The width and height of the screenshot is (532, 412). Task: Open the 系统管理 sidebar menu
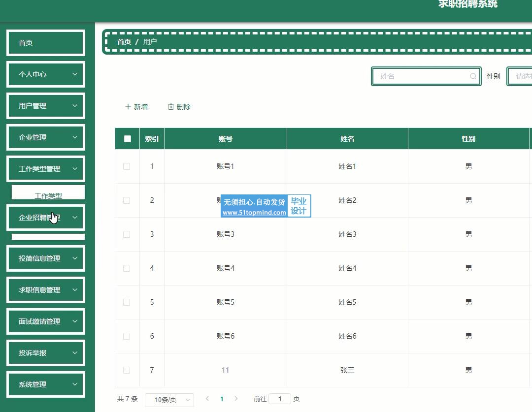pos(46,384)
